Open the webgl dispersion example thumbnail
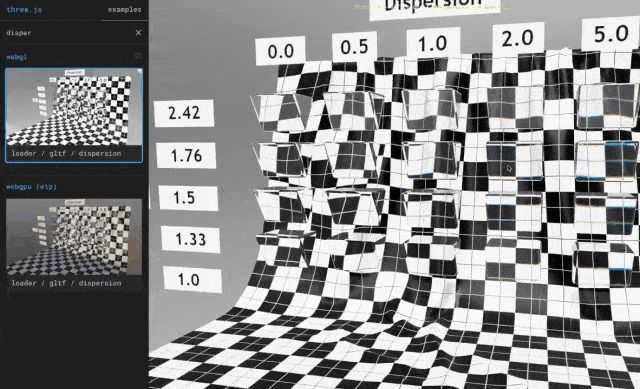Image resolution: width=640 pixels, height=389 pixels. 74,107
